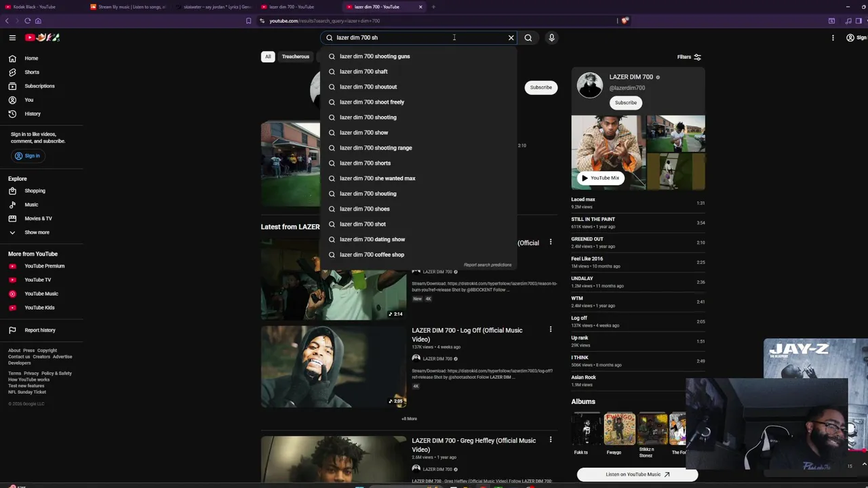Play the YouTube Mix
The image size is (868, 488).
coord(600,178)
